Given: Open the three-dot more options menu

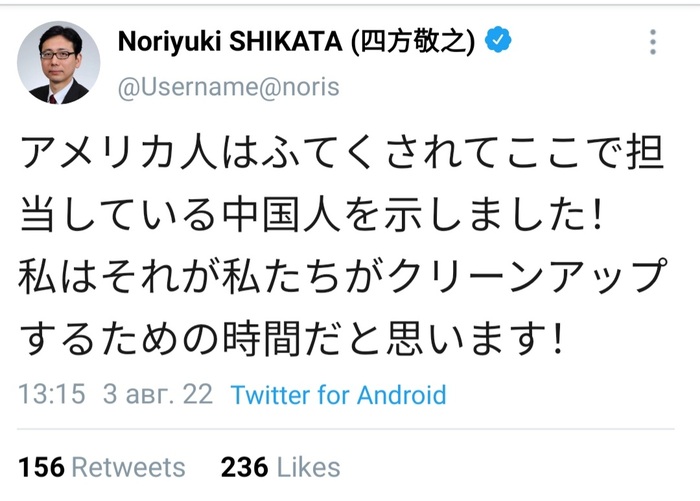Looking at the screenshot, I should coord(653,42).
